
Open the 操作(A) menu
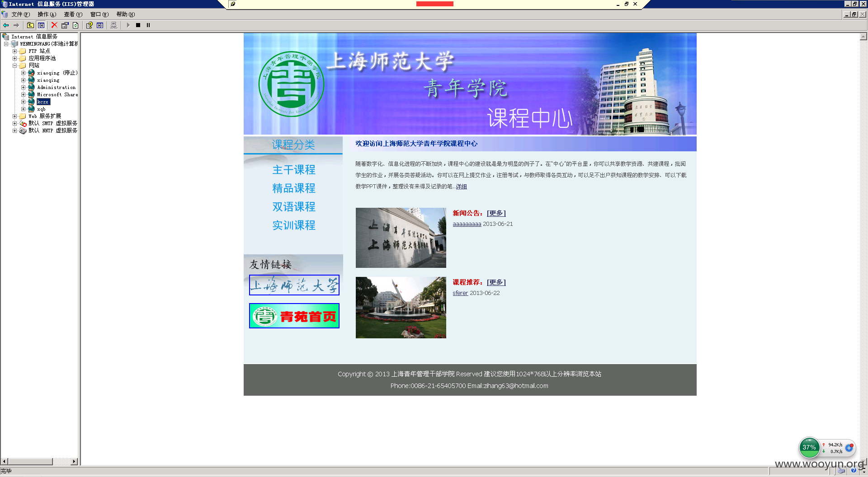[x=47, y=14]
